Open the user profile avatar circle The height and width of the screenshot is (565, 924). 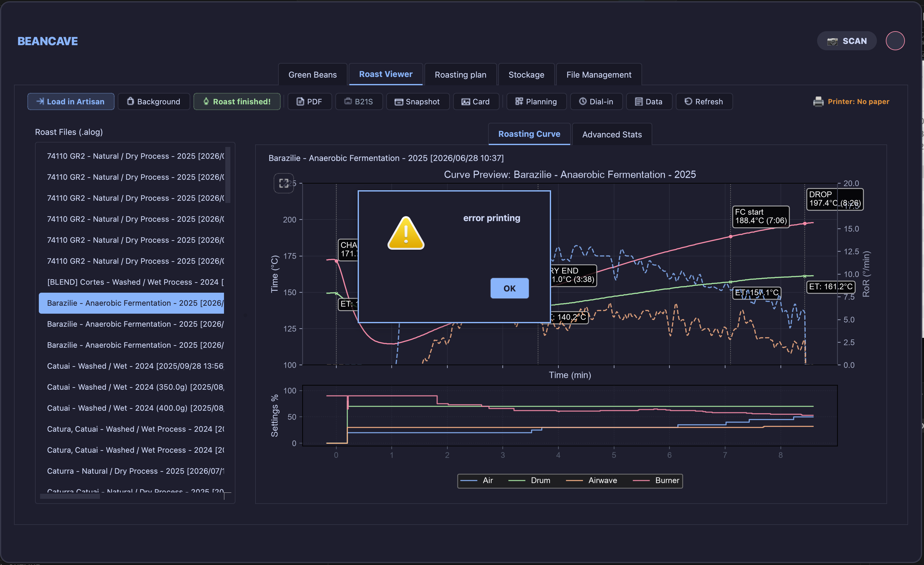[x=895, y=41]
